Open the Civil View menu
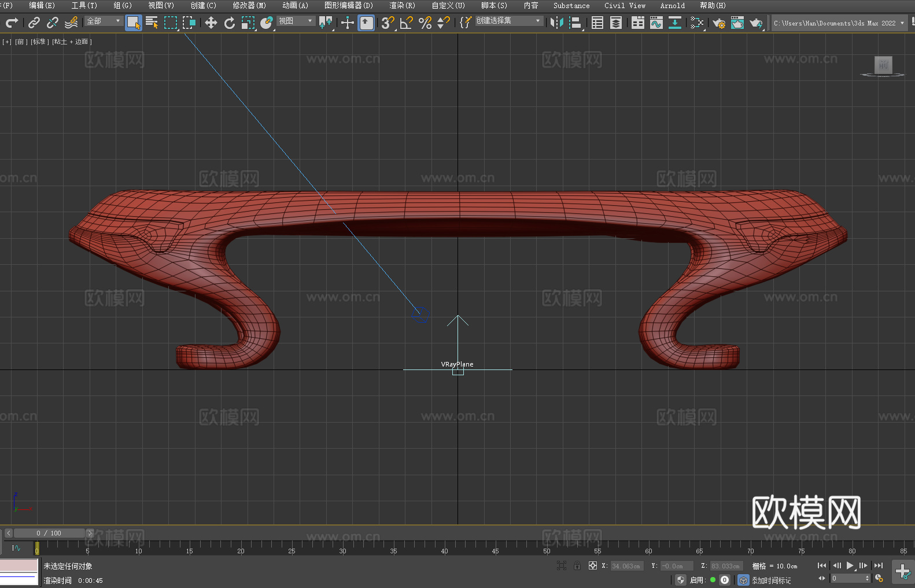This screenshot has width=915, height=588. tap(625, 5)
